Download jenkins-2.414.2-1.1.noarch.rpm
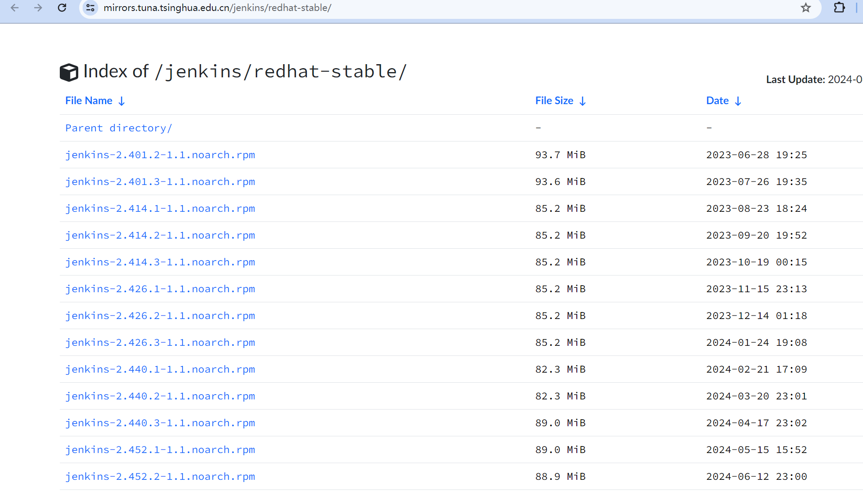863x504 pixels. point(160,235)
